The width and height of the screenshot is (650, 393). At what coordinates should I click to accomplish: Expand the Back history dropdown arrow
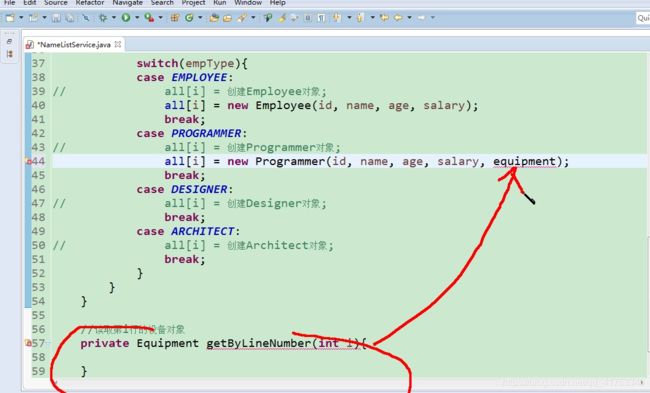point(410,18)
